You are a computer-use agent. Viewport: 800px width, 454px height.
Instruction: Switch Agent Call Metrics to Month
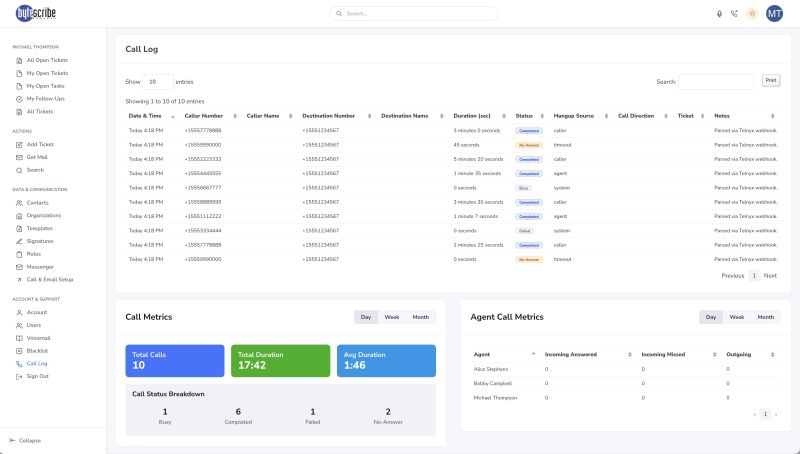765,317
